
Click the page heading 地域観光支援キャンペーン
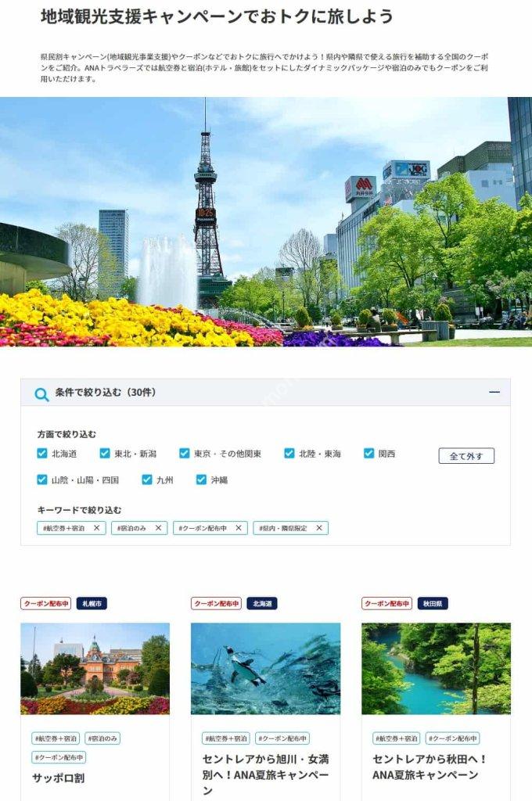point(217,16)
